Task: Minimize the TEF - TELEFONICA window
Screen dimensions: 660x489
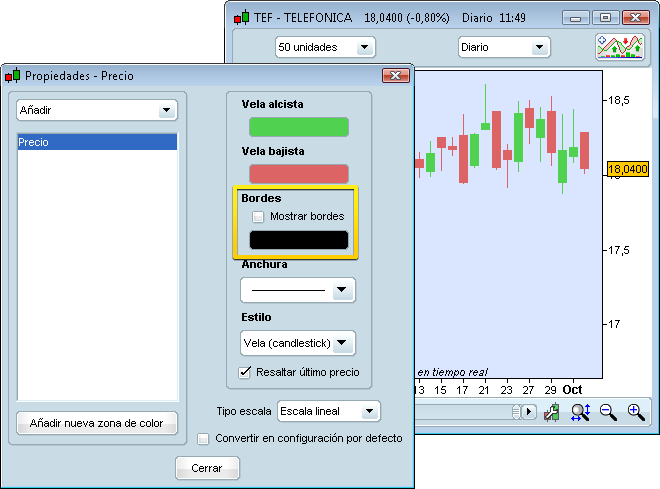Action: (575, 18)
